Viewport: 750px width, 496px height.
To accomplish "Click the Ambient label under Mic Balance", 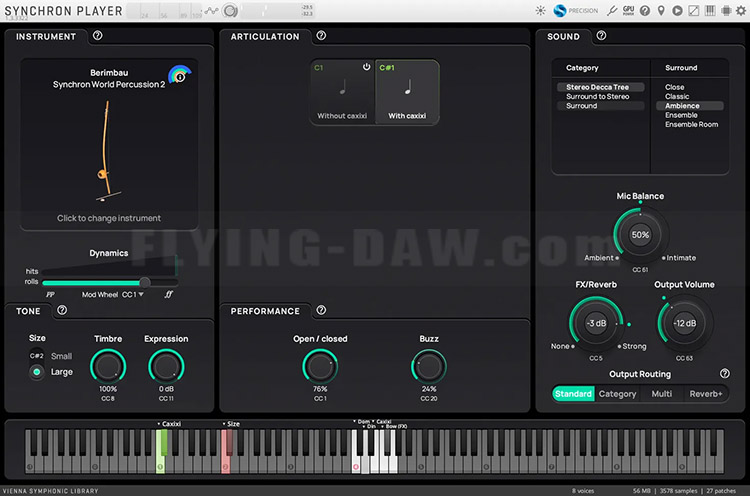I will point(598,258).
